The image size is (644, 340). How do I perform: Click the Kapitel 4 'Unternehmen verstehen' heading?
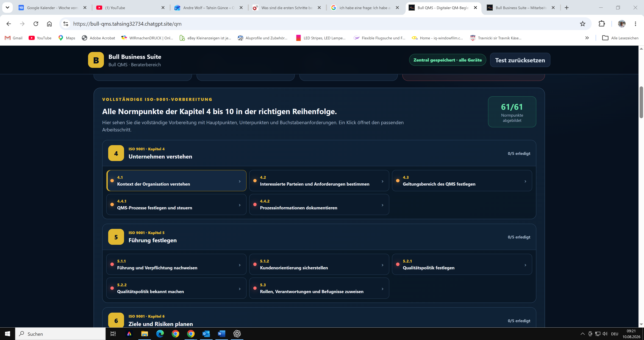tap(160, 156)
